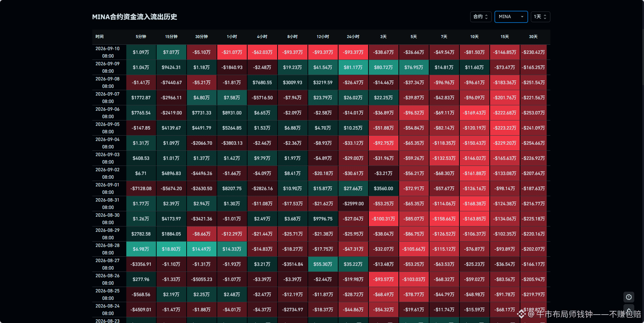This screenshot has height=323, width=644.
Task: Click the MINA selector caret arrow
Action: point(522,17)
